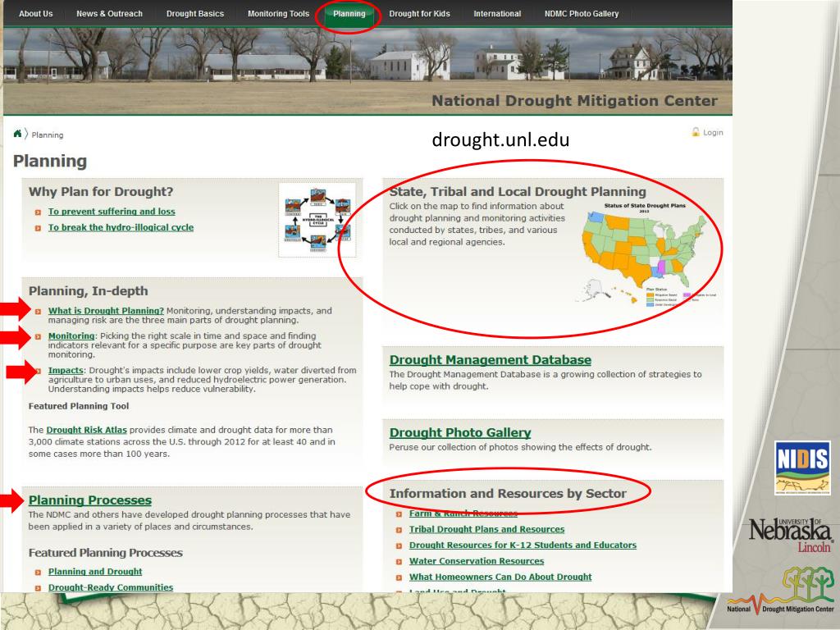This screenshot has width=840, height=630.
Task: Open the International menu item
Action: point(497,13)
